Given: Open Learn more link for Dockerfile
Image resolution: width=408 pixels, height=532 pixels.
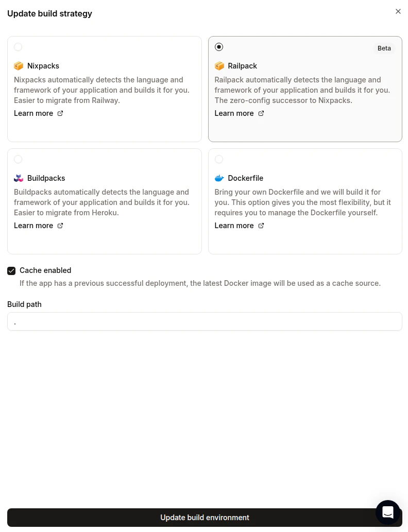Looking at the screenshot, I should (234, 226).
